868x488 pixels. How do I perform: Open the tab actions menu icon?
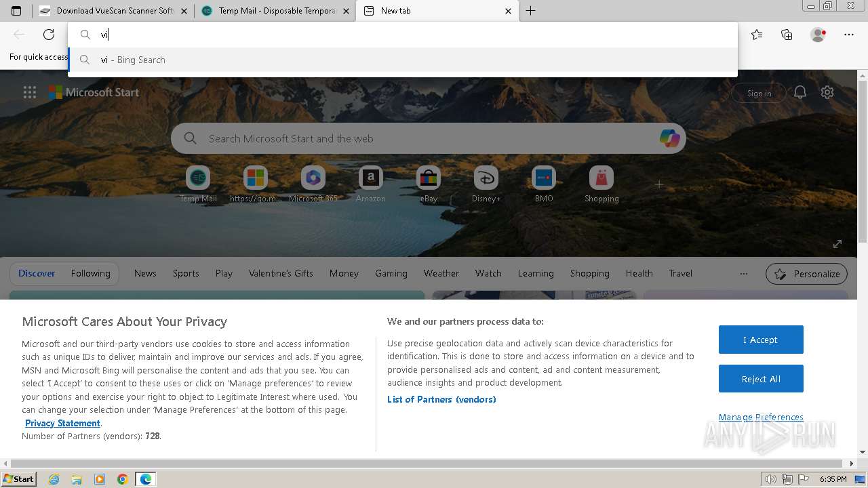pyautogui.click(x=16, y=11)
